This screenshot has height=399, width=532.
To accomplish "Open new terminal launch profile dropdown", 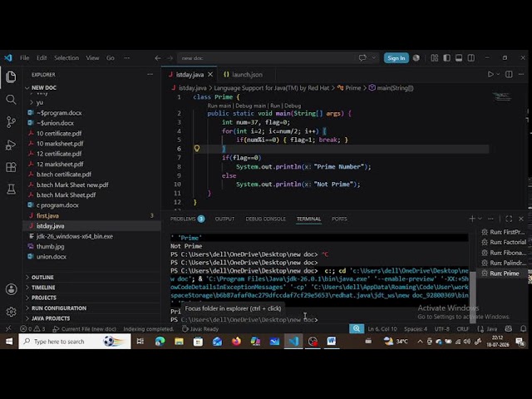I will (x=480, y=219).
